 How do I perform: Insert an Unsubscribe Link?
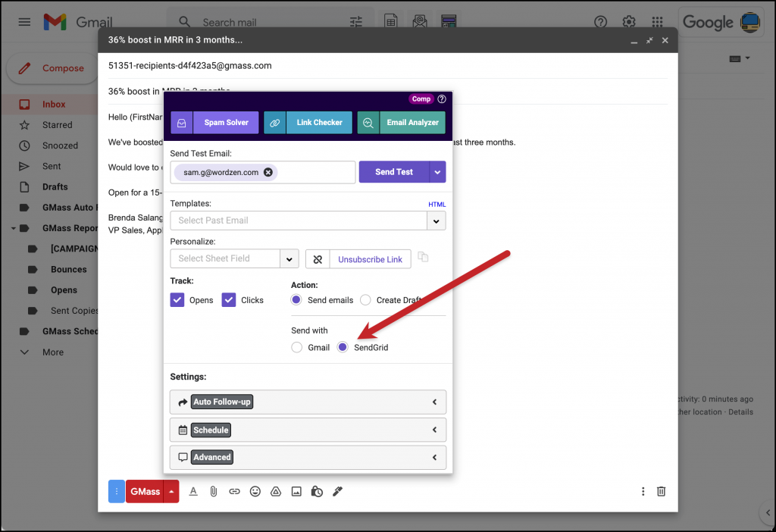(370, 258)
